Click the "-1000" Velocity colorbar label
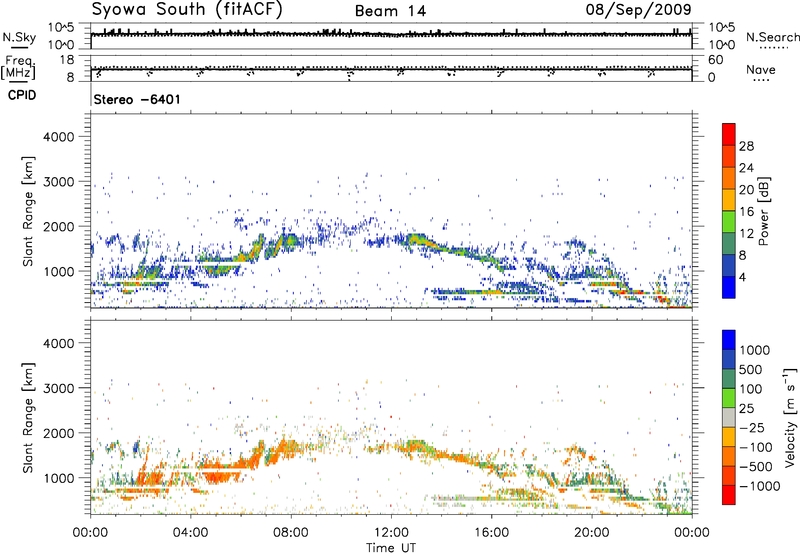The height and width of the screenshot is (554, 800). click(x=759, y=486)
